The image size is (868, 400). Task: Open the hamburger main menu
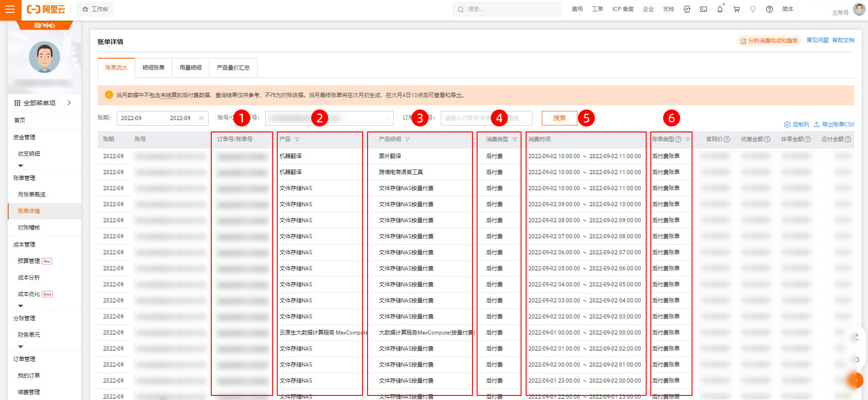tap(10, 9)
